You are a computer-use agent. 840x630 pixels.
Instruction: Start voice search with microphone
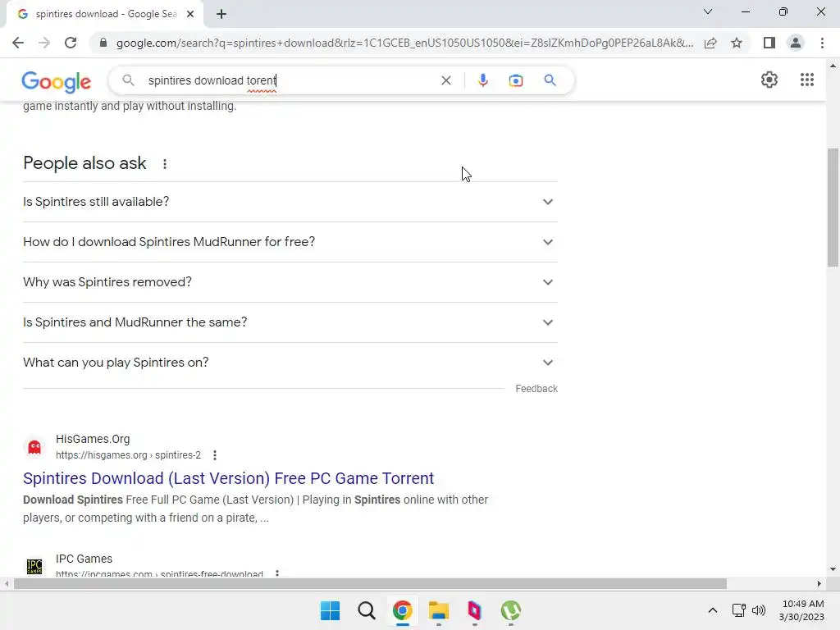(x=482, y=80)
